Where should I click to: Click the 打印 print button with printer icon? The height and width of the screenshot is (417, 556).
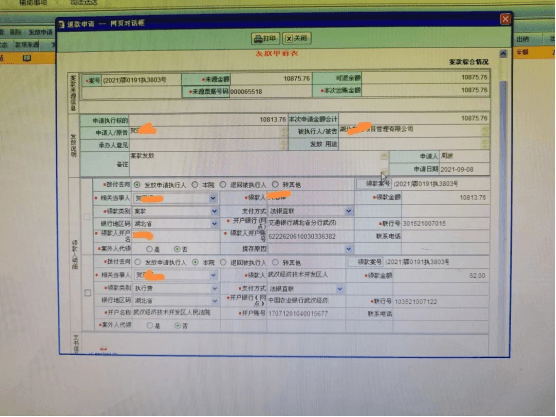pos(265,38)
